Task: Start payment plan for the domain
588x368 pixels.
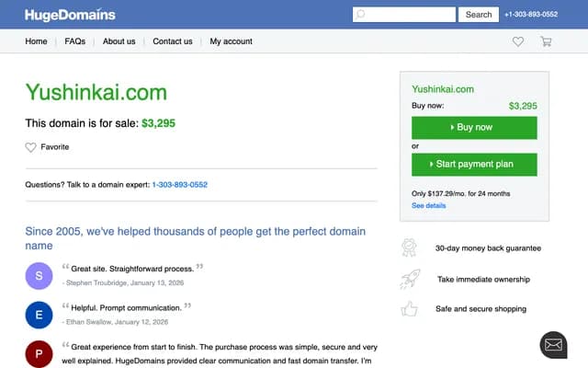Action: [x=474, y=165]
